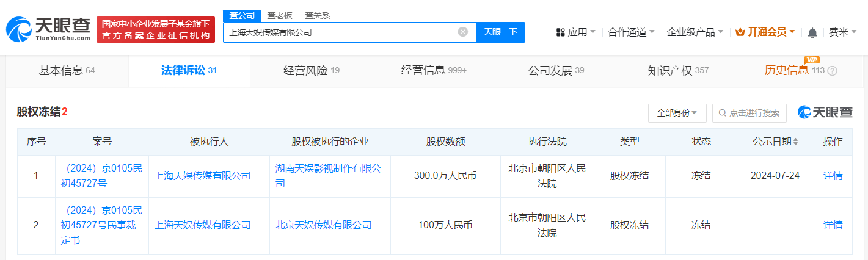Open the 历史信息 VIP tab
The width and height of the screenshot is (868, 260).
(x=800, y=71)
